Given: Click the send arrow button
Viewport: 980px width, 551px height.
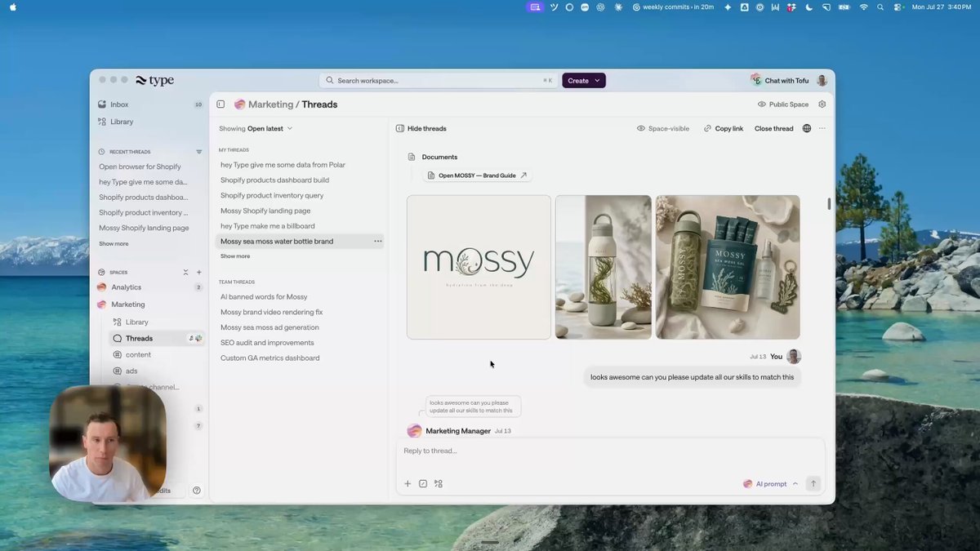Looking at the screenshot, I should (813, 484).
